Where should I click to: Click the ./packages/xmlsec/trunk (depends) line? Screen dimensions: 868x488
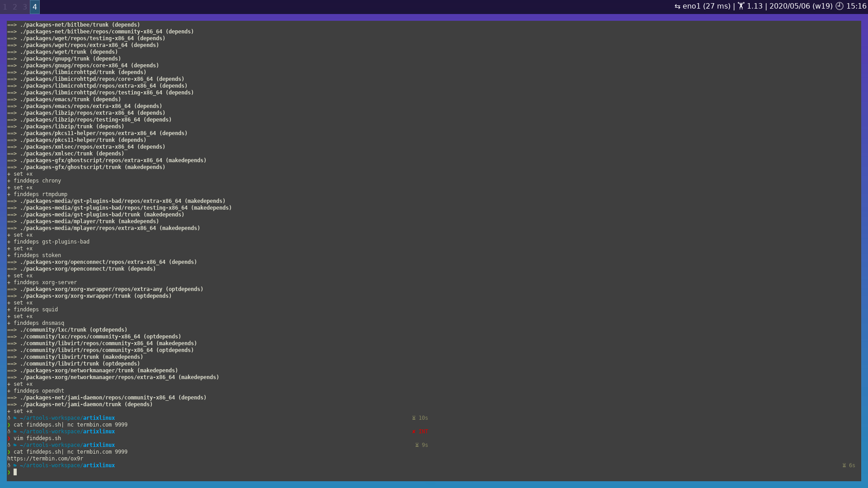click(x=66, y=154)
